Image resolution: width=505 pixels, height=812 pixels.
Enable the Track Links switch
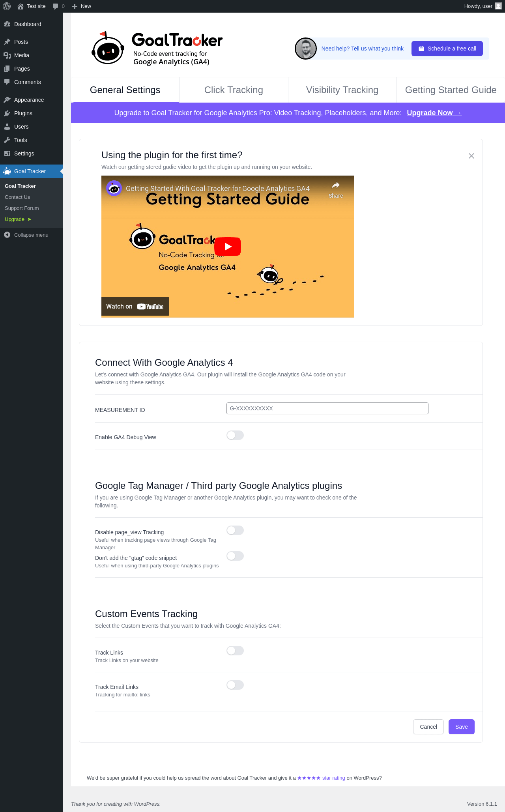tap(235, 651)
